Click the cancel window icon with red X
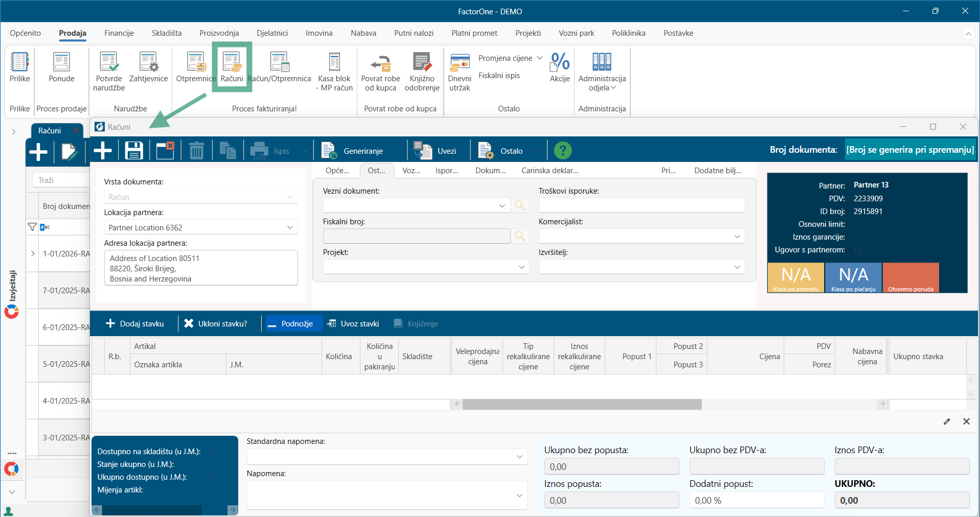Screen dimensions: 980x517 pyautogui.click(x=165, y=151)
